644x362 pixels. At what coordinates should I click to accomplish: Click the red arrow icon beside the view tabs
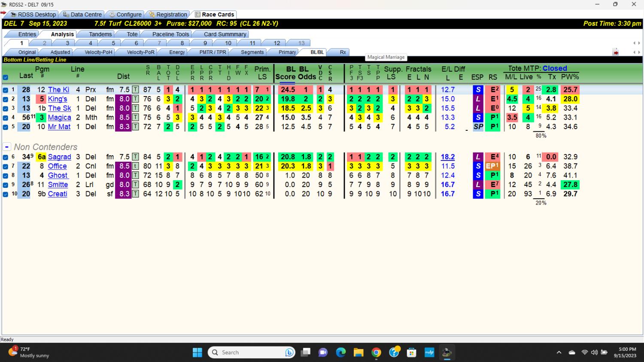click(x=616, y=52)
